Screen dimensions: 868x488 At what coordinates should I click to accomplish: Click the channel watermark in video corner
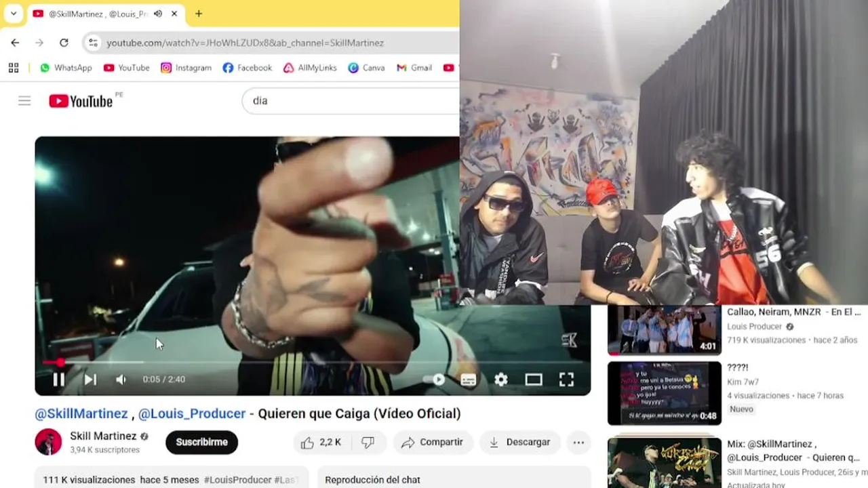570,341
